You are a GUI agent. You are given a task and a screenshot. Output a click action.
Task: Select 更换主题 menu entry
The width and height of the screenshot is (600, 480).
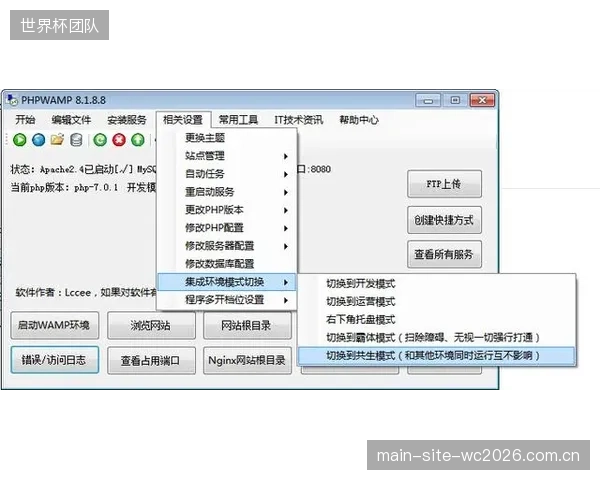coord(227,138)
